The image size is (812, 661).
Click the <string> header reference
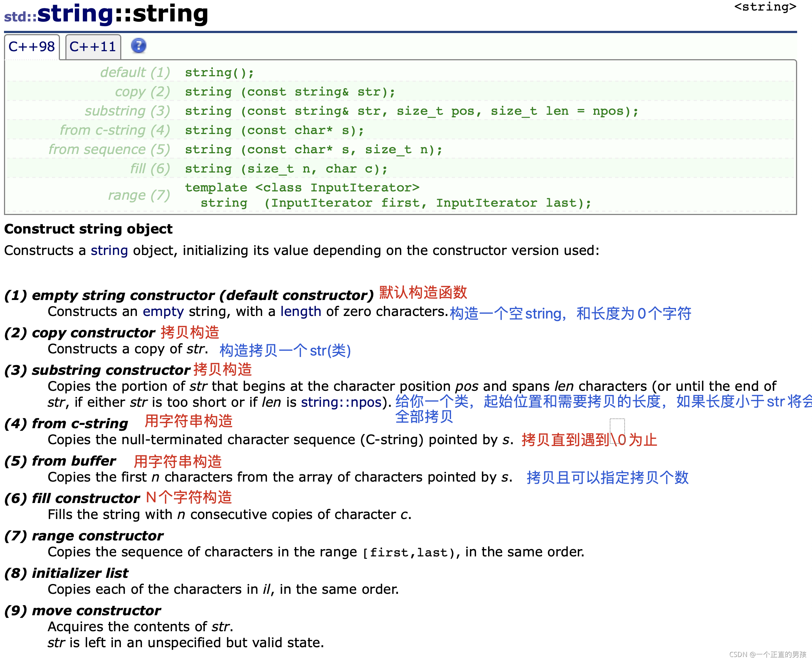pos(764,7)
